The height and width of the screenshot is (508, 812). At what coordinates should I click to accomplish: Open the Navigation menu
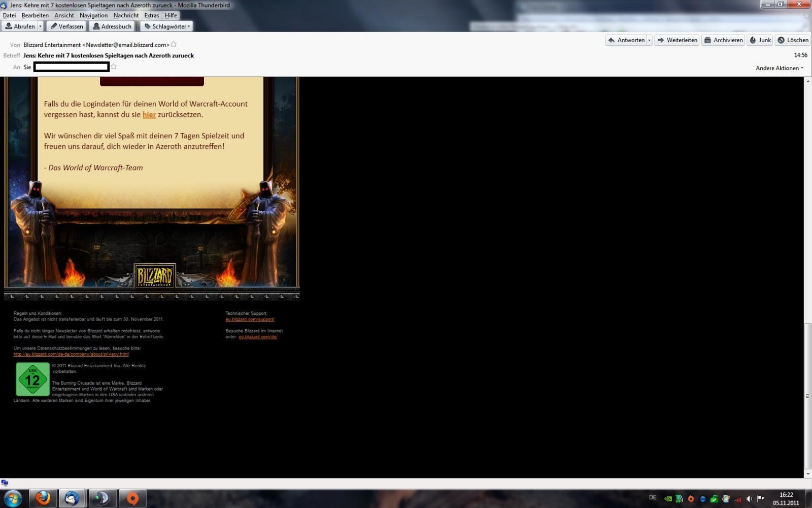pos(93,15)
